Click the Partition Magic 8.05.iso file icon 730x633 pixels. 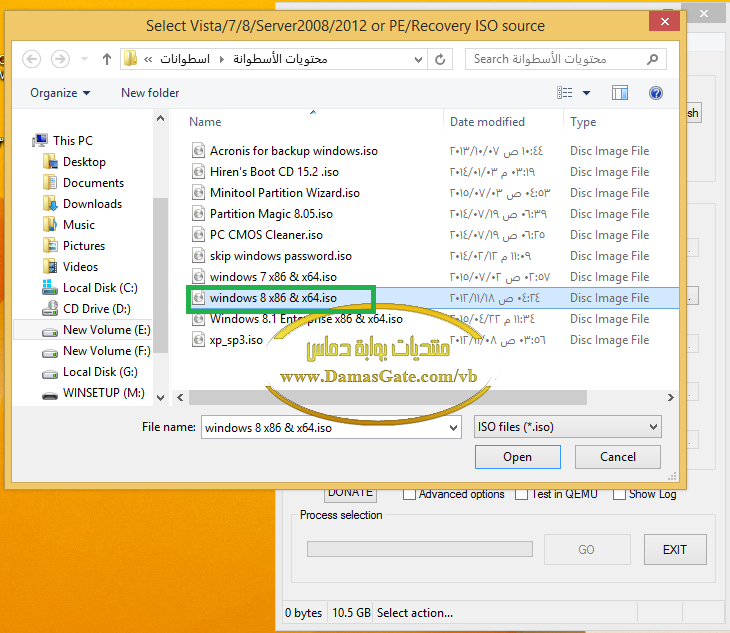pyautogui.click(x=198, y=214)
